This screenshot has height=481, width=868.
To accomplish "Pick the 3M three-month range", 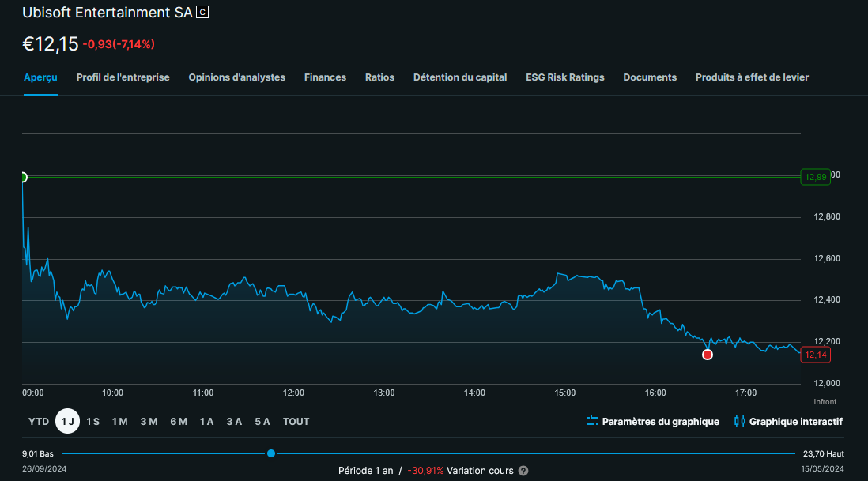I will click(x=149, y=421).
